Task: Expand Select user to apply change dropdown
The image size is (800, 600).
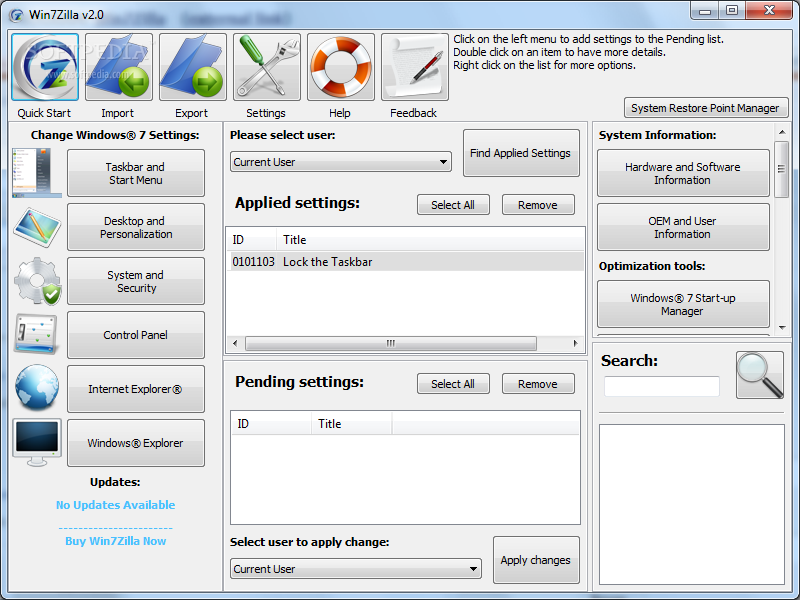Action: 356,568
